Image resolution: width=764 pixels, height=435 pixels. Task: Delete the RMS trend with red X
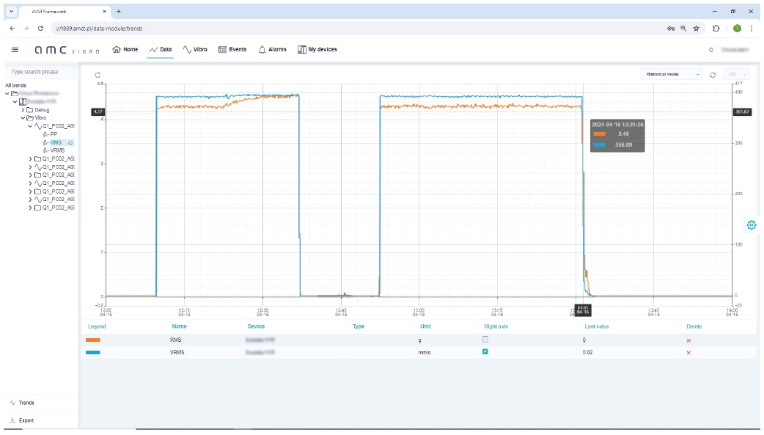click(x=688, y=340)
